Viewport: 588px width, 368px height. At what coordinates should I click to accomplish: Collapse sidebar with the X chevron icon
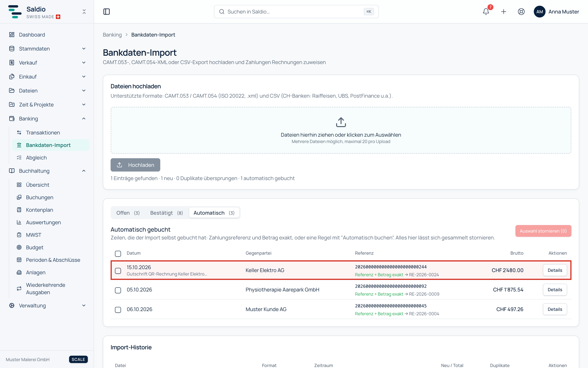[x=84, y=12]
